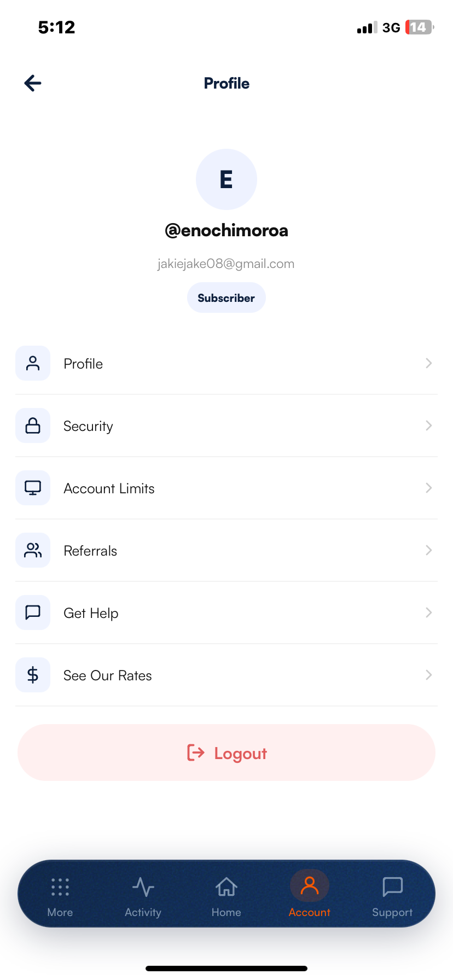The image size is (453, 980).
Task: Tap the avatar circle with letter E
Action: click(x=226, y=179)
